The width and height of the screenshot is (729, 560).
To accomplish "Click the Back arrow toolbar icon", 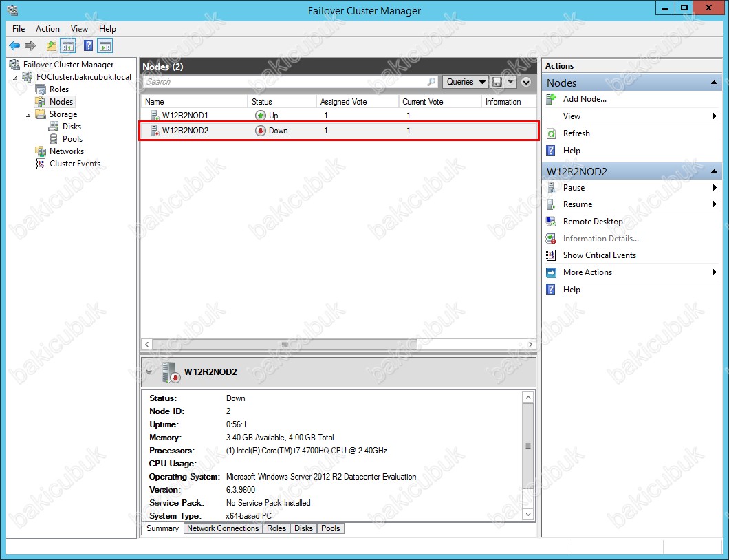I will [14, 45].
